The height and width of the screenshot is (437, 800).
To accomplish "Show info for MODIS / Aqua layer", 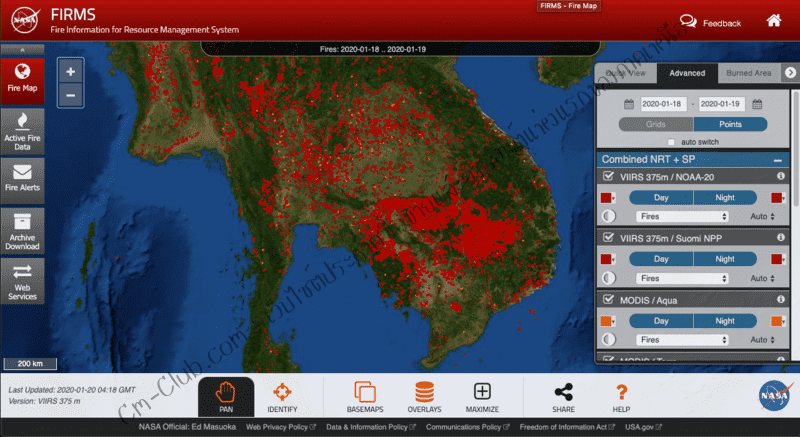I will click(x=781, y=299).
